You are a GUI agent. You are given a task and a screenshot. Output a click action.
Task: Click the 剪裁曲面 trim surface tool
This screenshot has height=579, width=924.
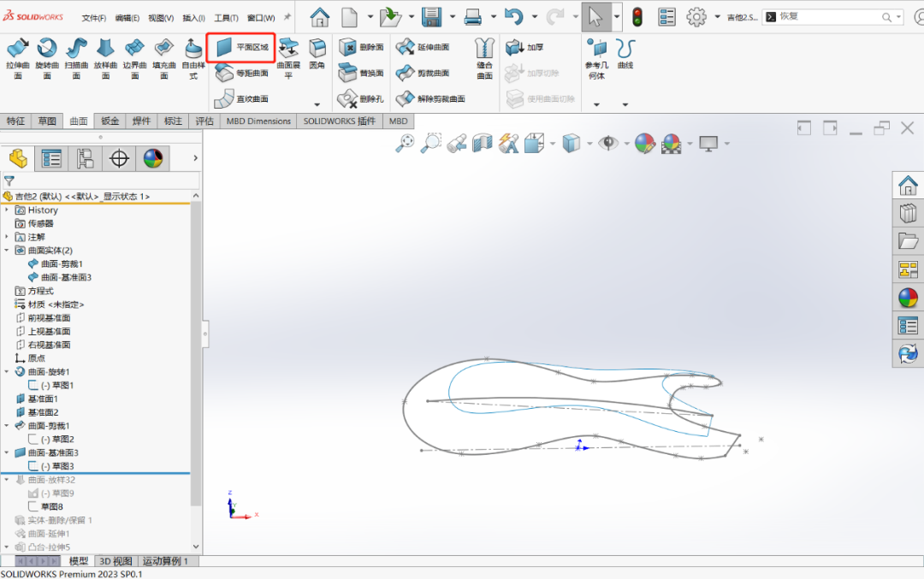pyautogui.click(x=423, y=73)
